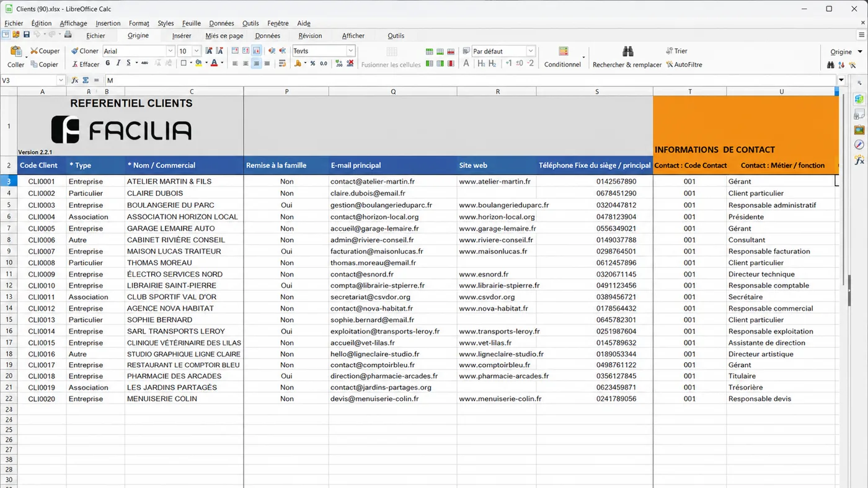
Task: Increase font size icon
Action: point(209,51)
